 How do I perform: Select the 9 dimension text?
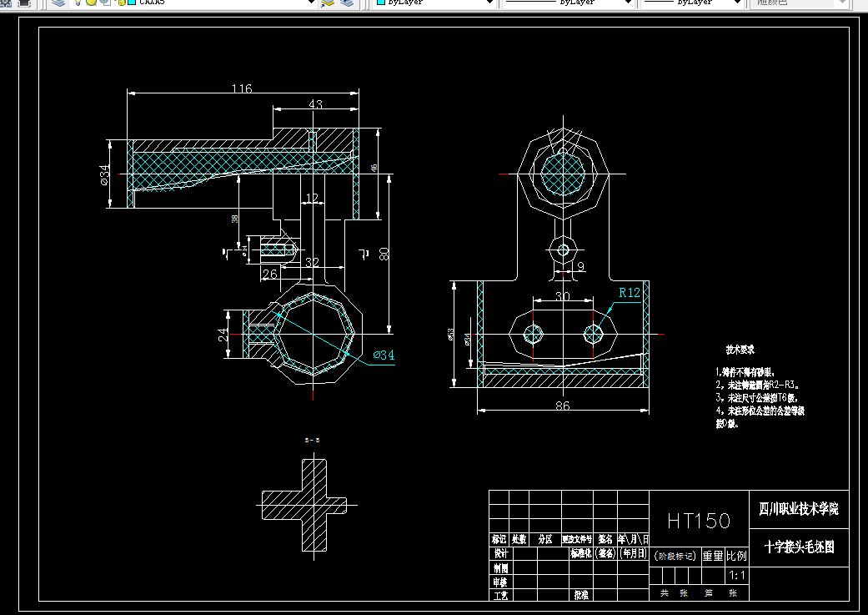point(580,266)
